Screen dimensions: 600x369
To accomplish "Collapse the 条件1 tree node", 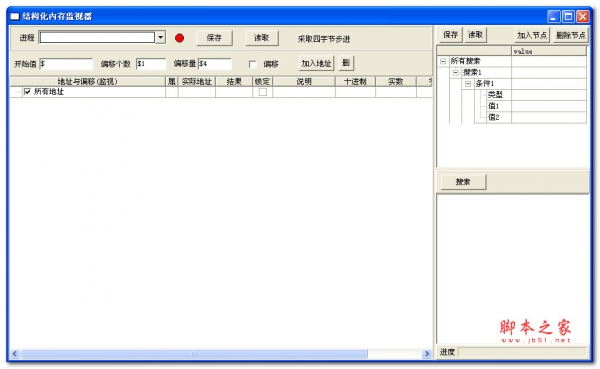I will tap(468, 83).
